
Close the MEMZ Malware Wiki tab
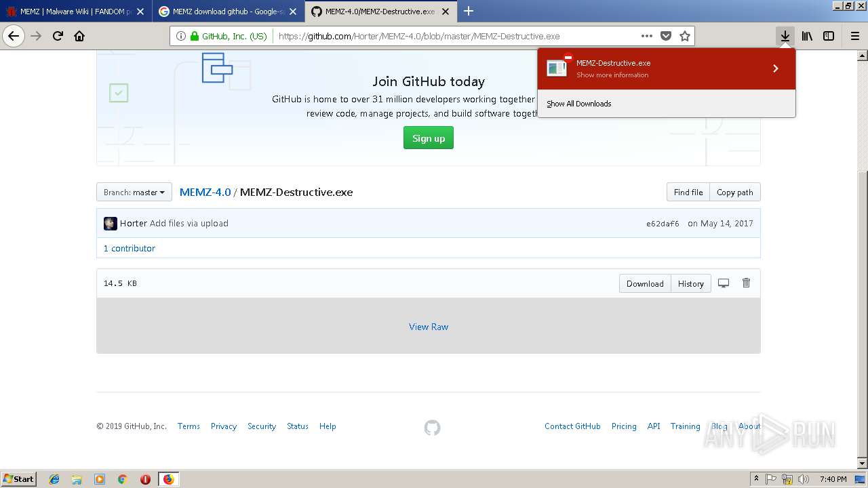[140, 12]
